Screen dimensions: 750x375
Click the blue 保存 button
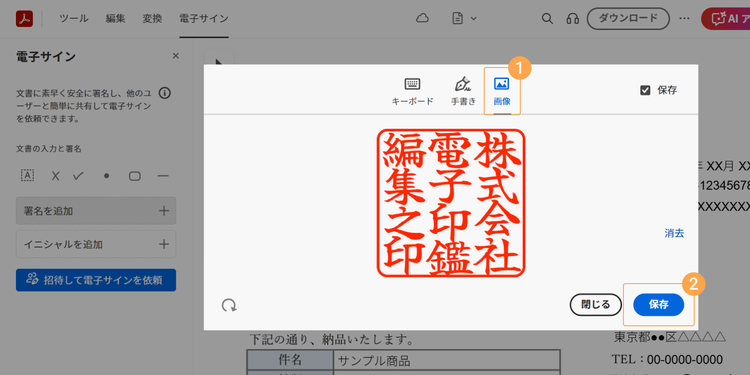pos(659,305)
